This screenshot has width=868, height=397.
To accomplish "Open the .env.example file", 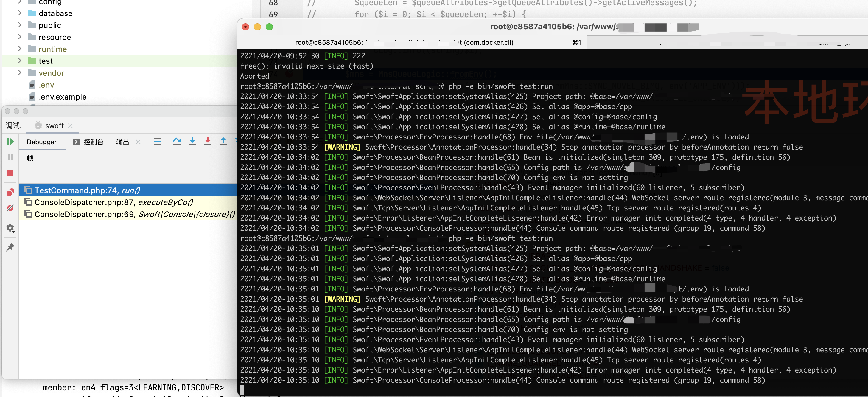I will click(x=62, y=97).
